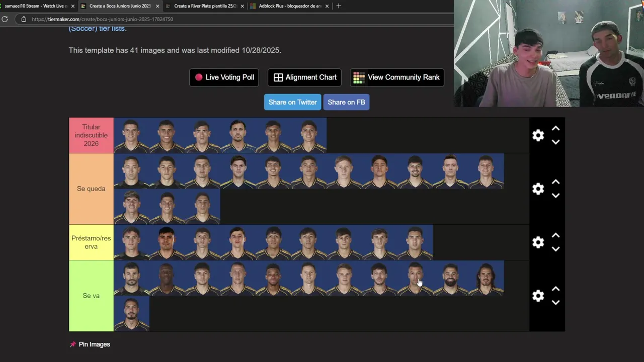This screenshot has height=362, width=644.
Task: Click Pin Images link
Action: pyautogui.click(x=94, y=344)
